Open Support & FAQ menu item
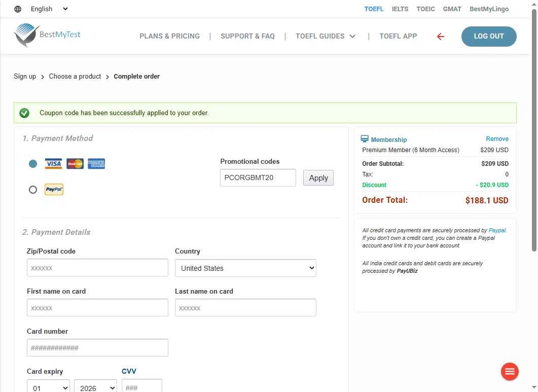This screenshot has height=392, width=538. pyautogui.click(x=247, y=36)
